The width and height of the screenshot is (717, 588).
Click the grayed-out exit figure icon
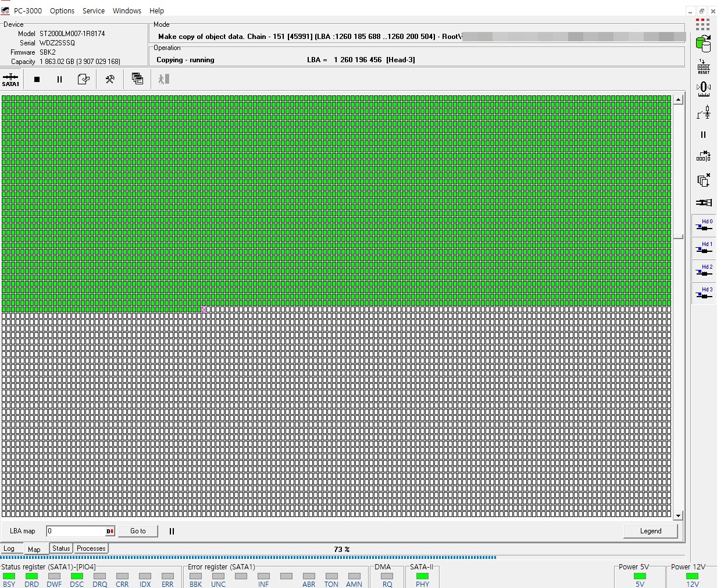click(163, 79)
